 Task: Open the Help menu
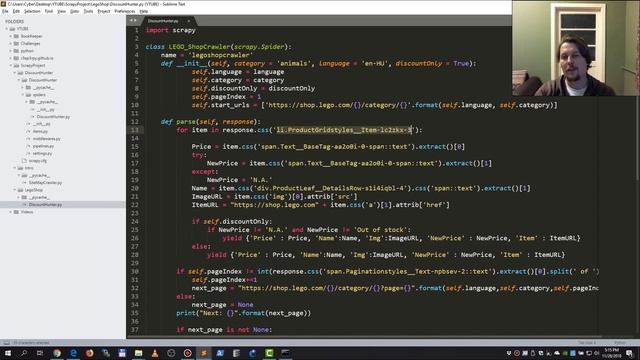pos(144,11)
